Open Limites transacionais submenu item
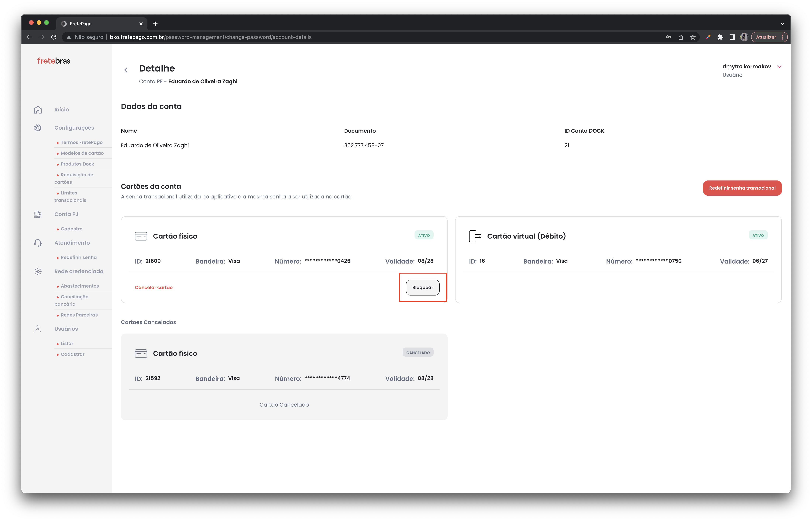The image size is (812, 521). [x=70, y=197]
